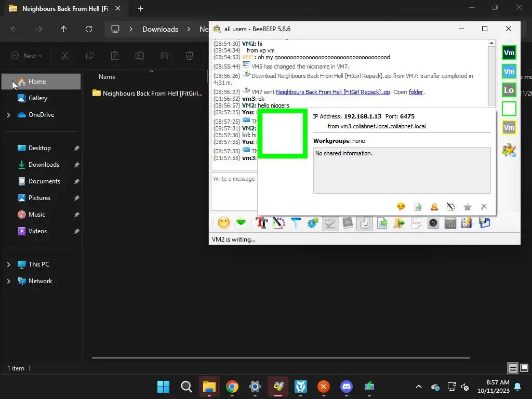The image size is (532, 399).
Task: Open pinned Music in the sidebar
Action: [37, 215]
